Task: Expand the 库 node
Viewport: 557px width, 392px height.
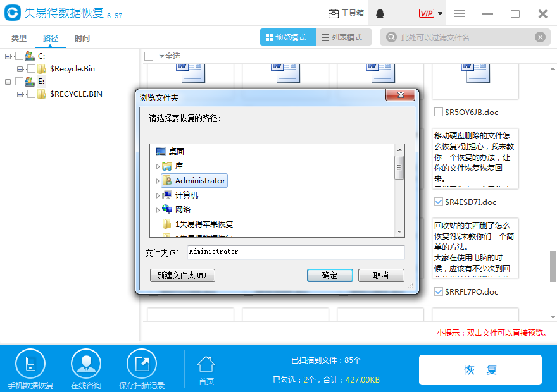Action: click(158, 166)
